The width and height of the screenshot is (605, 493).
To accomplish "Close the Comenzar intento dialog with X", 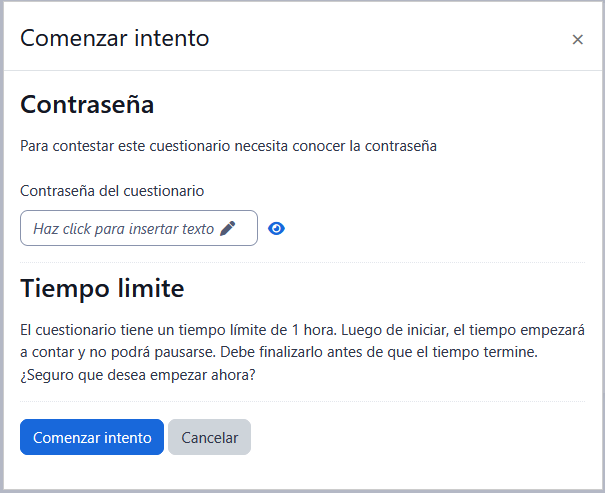I will coord(577,39).
